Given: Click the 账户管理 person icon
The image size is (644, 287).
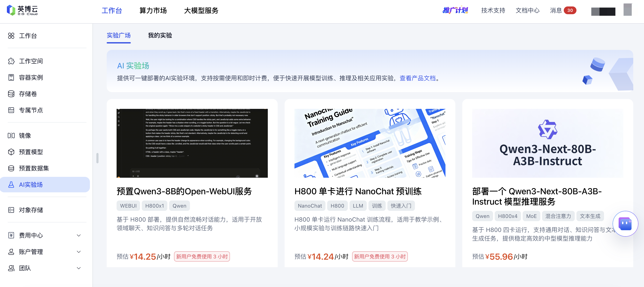Looking at the screenshot, I should pyautogui.click(x=11, y=252).
